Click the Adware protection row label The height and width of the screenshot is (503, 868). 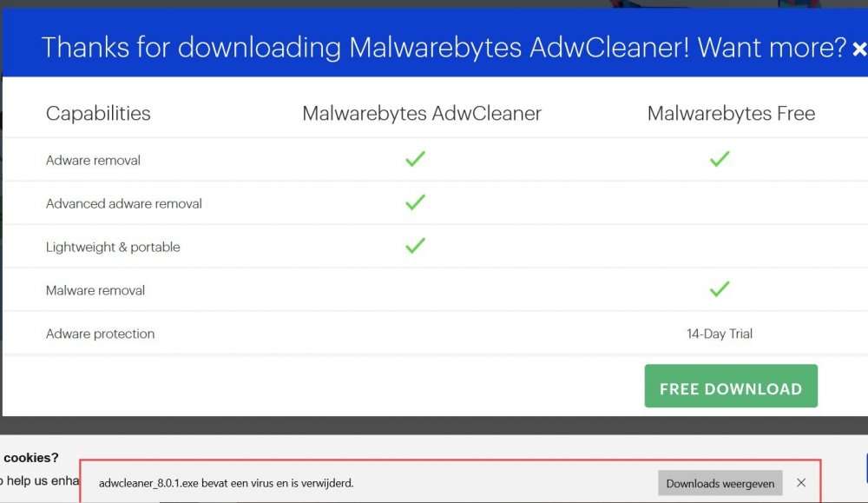coord(101,334)
